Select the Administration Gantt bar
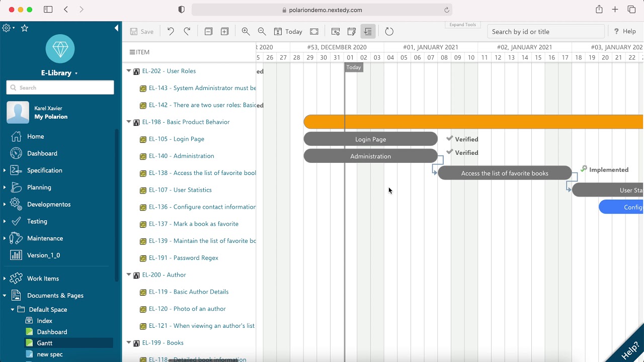Screen dimensions: 644x362 point(370,156)
